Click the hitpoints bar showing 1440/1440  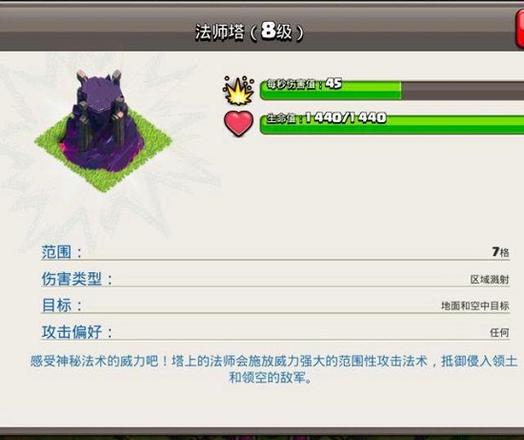(x=392, y=124)
